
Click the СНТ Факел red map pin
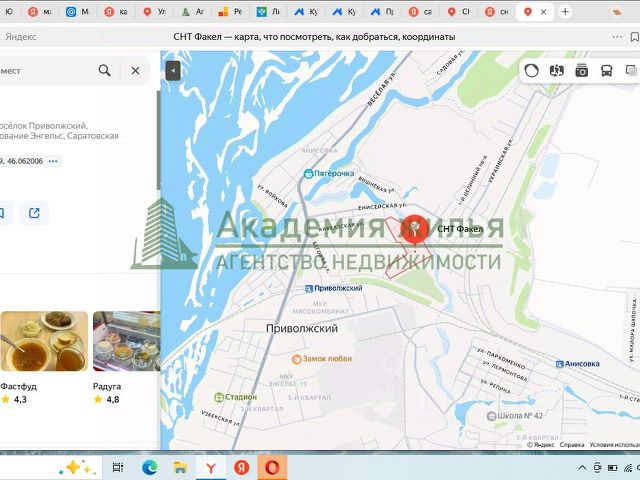tap(415, 230)
